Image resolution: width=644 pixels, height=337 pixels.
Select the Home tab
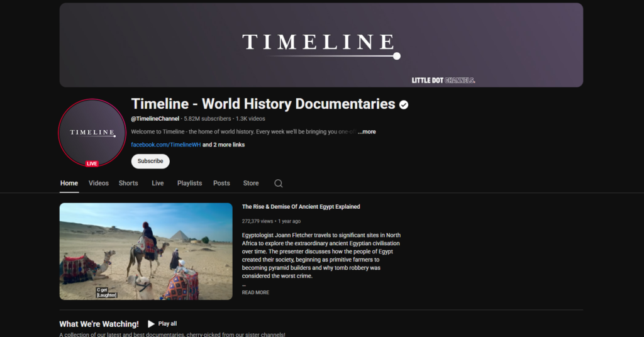click(x=69, y=183)
